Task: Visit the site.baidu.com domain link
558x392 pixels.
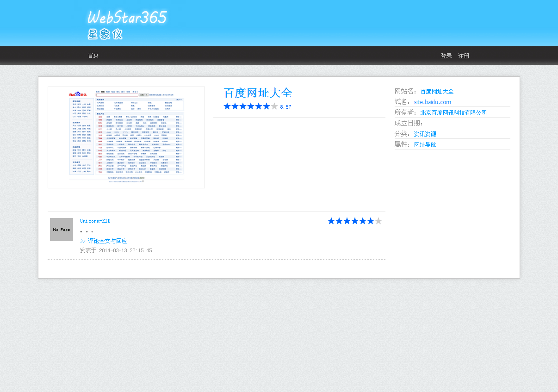Action: click(x=432, y=102)
